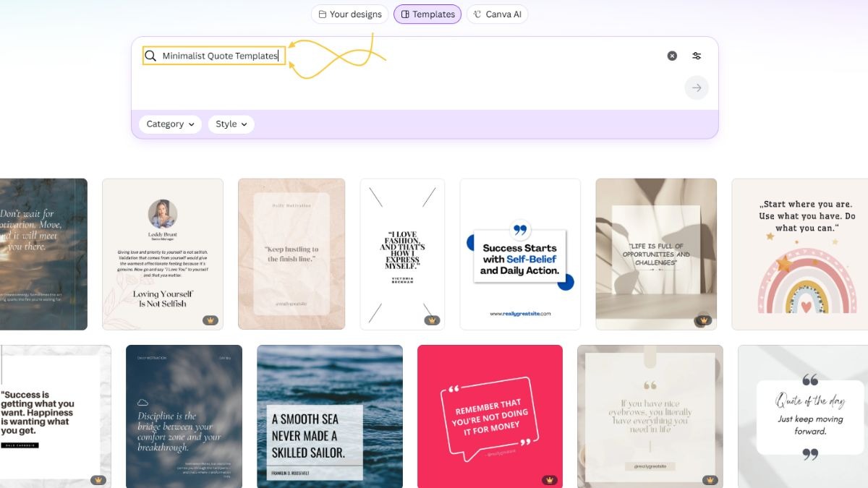Click inside the Minimalist Quote Templates search field
This screenshot has width=868, height=488.
click(217, 56)
